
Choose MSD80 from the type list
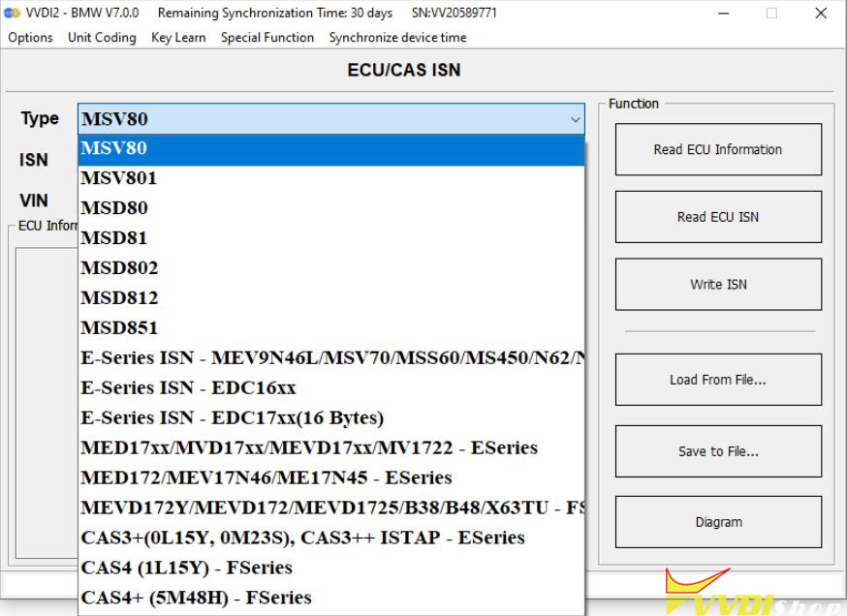[331, 208]
